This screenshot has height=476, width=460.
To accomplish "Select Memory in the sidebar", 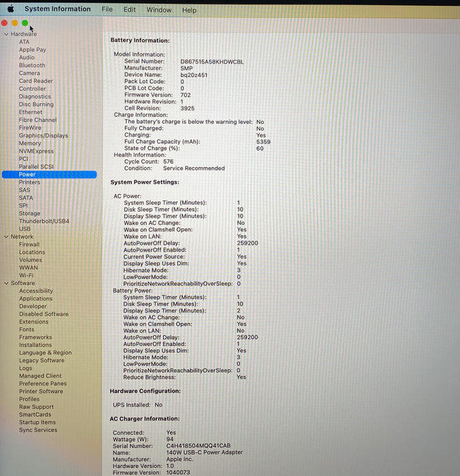I will pos(30,143).
